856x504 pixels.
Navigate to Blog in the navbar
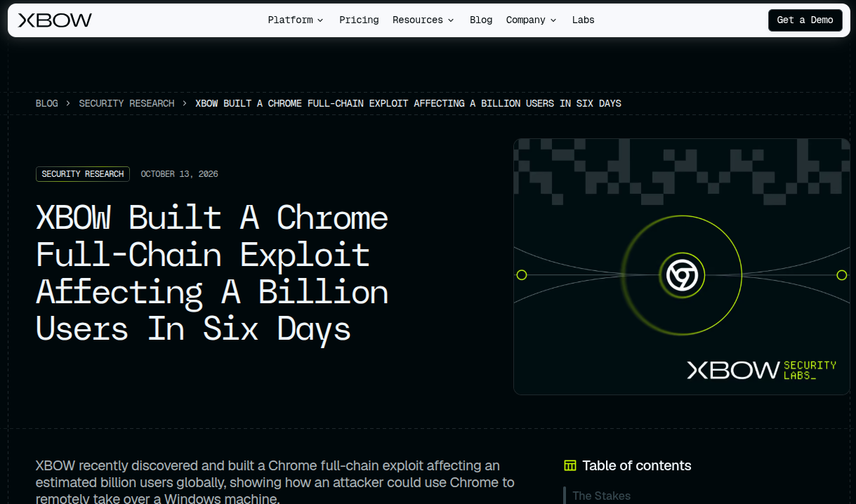tap(481, 20)
